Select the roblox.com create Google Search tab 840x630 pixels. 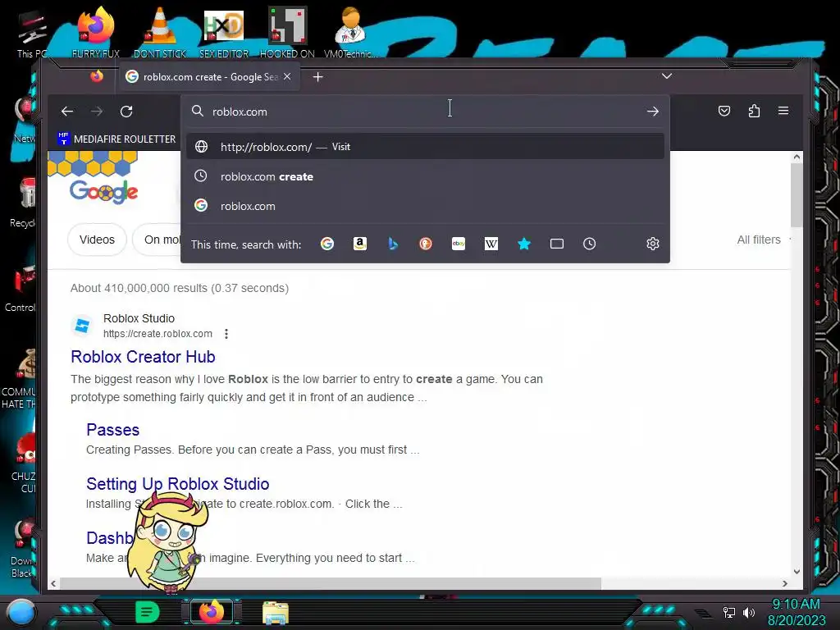209,77
